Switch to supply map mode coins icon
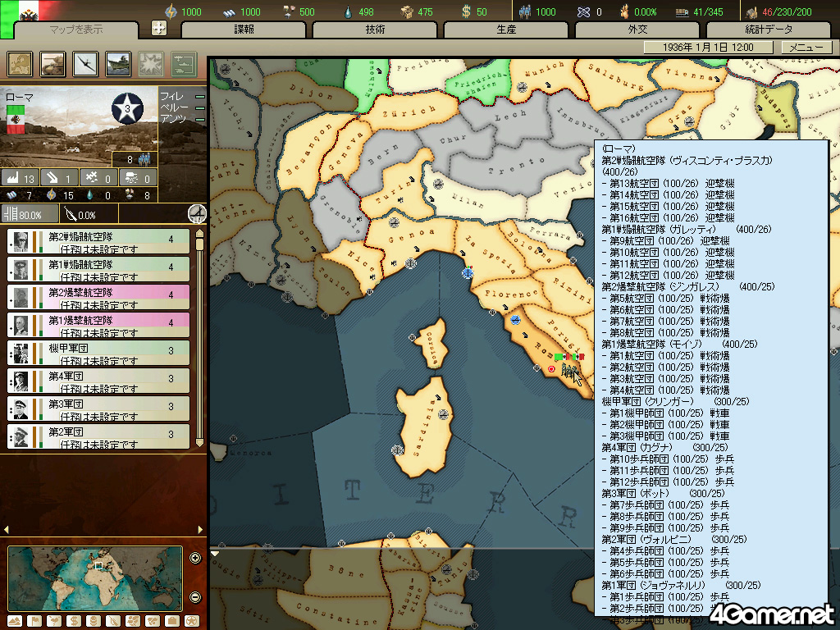The height and width of the screenshot is (630, 840). tap(94, 621)
